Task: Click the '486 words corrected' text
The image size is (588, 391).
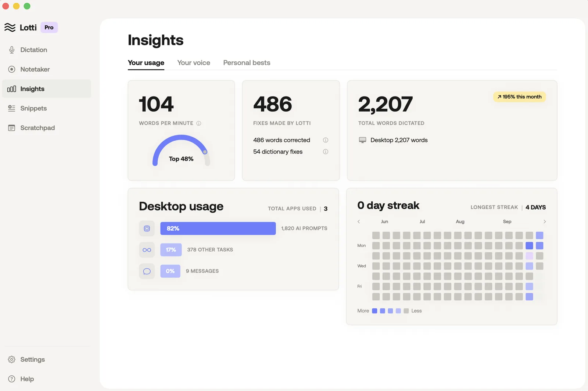Action: pos(282,140)
